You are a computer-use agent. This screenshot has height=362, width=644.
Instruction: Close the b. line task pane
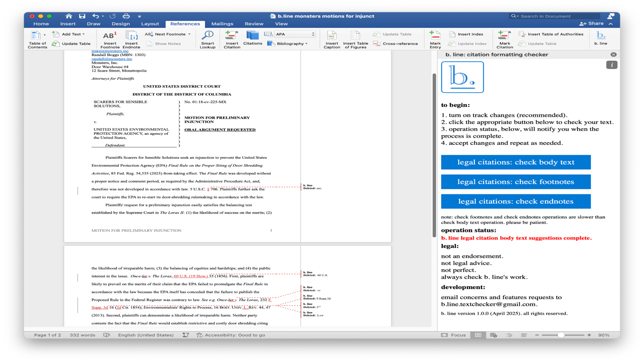tap(613, 55)
